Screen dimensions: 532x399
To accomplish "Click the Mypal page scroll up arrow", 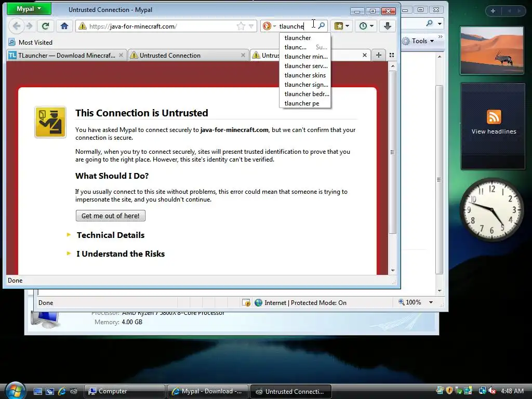I will click(x=393, y=66).
